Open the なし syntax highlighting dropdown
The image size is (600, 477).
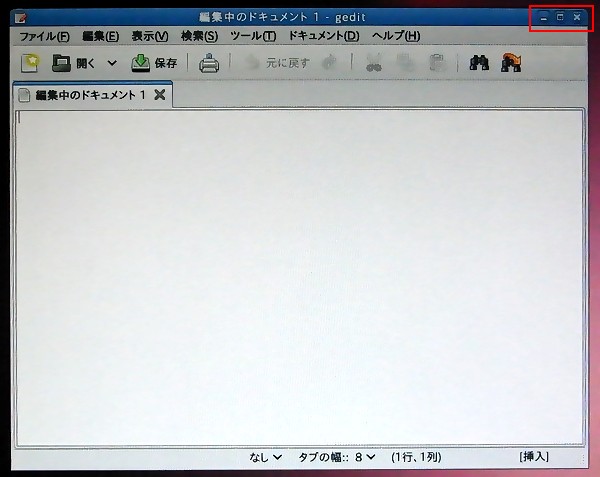click(266, 457)
